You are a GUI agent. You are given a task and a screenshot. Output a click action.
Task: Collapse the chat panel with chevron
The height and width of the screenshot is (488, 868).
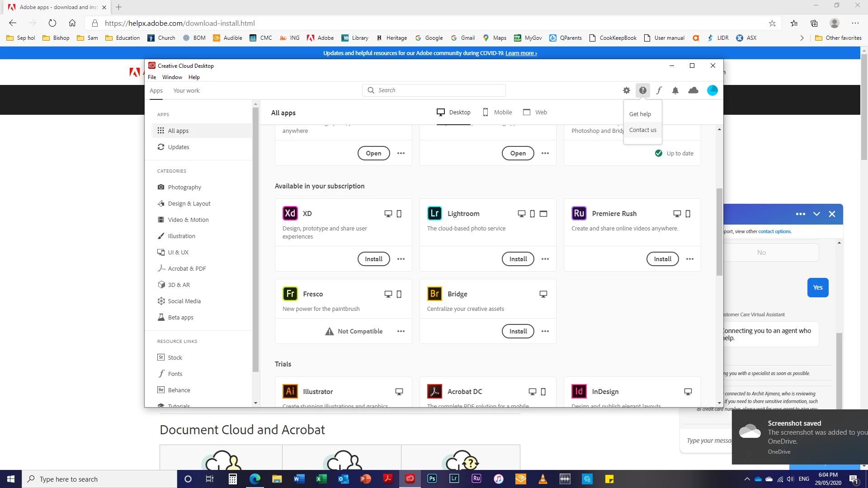tap(816, 214)
